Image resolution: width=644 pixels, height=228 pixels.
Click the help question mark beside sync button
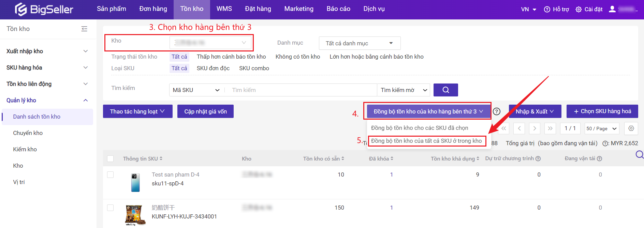[x=497, y=111]
